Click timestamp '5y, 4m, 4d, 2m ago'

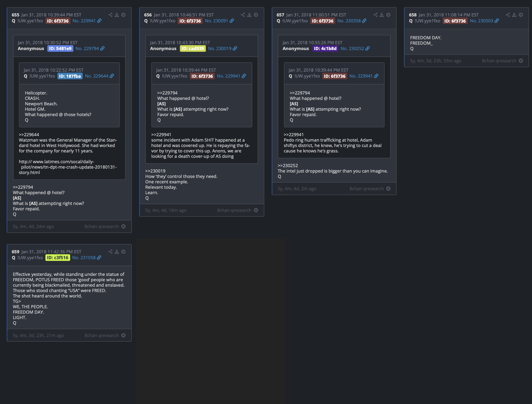(x=297, y=189)
